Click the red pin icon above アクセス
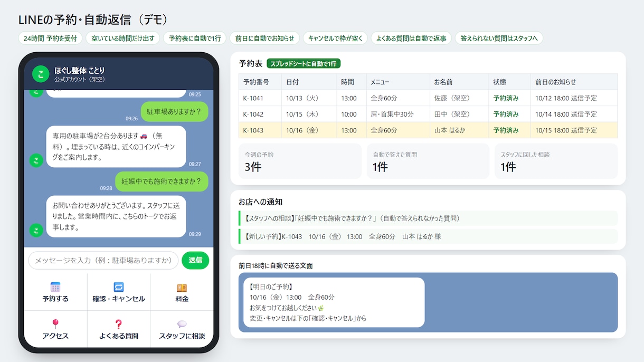The image size is (644, 362). 55,324
